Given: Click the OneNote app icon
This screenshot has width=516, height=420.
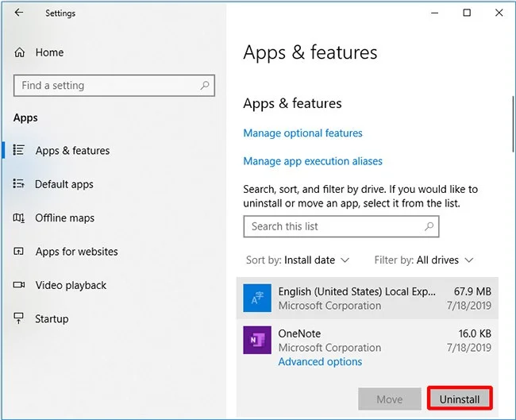Looking at the screenshot, I should (257, 341).
